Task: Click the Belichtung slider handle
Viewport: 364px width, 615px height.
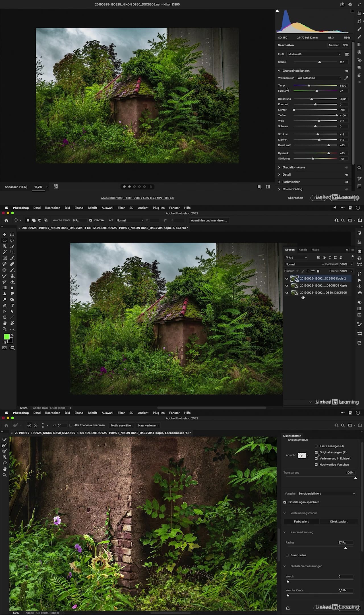Action: click(x=312, y=99)
